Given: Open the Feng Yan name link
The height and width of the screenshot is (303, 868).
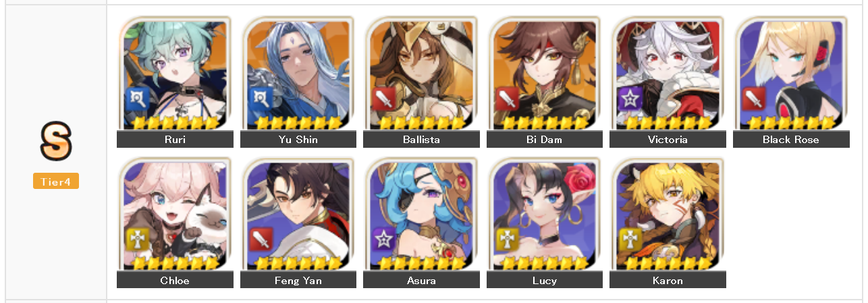Looking at the screenshot, I should (x=298, y=280).
